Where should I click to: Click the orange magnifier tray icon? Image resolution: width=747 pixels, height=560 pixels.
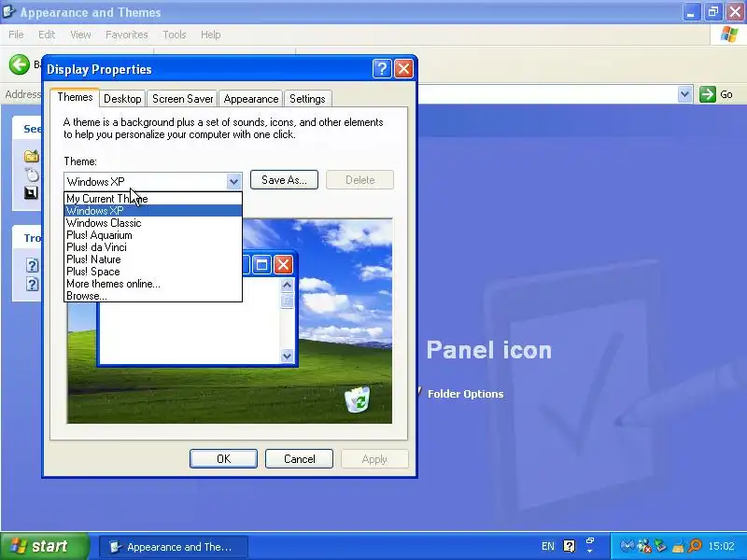tap(695, 545)
